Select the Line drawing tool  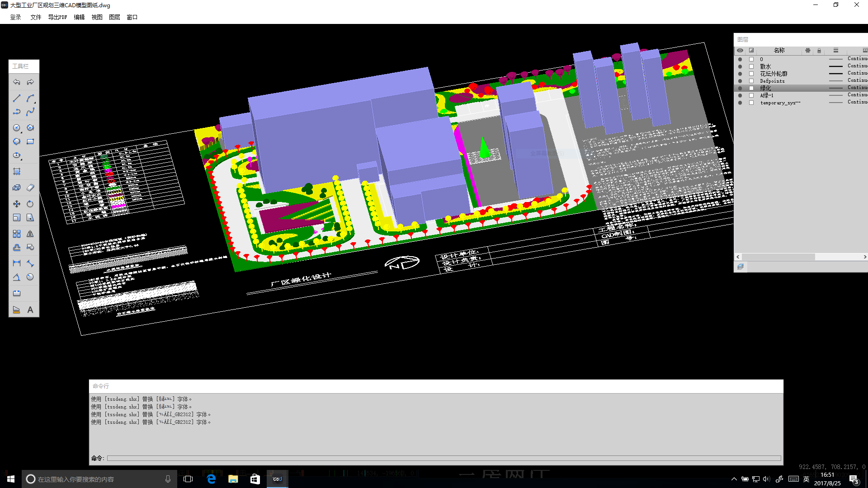click(x=17, y=98)
